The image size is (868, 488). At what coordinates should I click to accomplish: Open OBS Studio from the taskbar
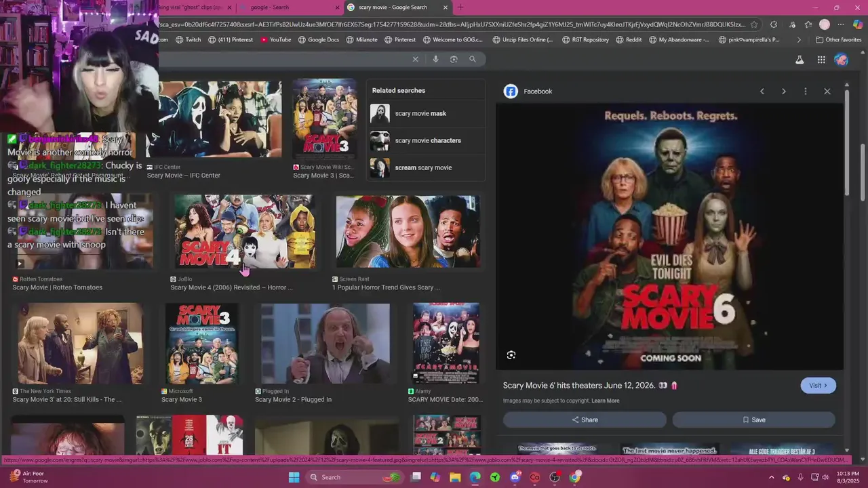tap(555, 477)
